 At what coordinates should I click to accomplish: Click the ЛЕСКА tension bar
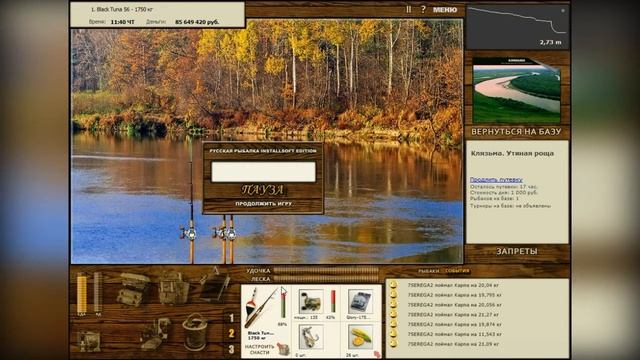click(326, 279)
